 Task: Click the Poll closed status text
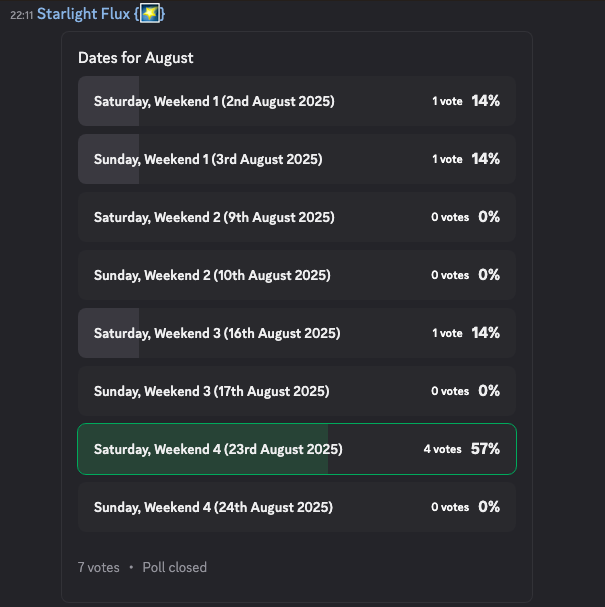point(175,568)
